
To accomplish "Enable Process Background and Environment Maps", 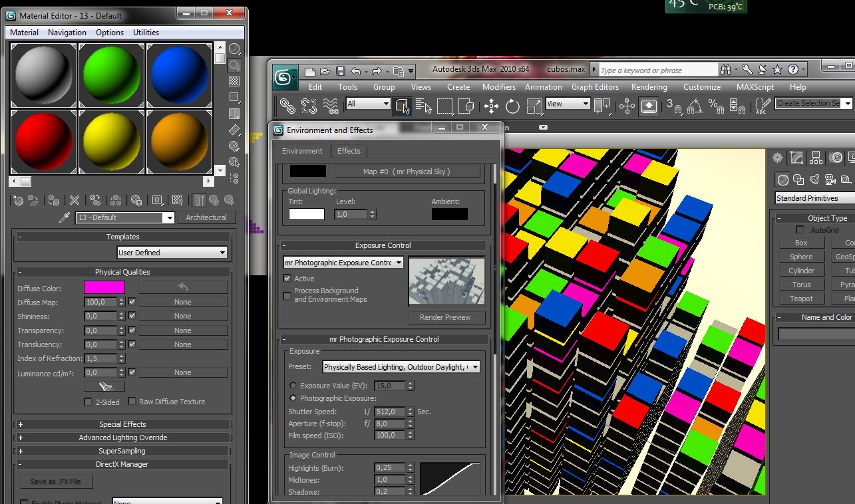I will pos(287,296).
